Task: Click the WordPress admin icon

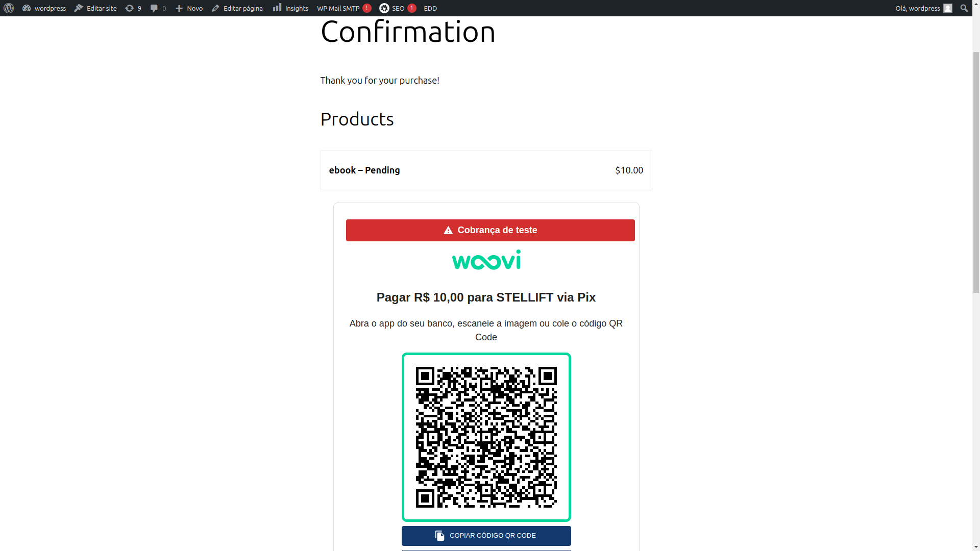Action: coord(8,8)
